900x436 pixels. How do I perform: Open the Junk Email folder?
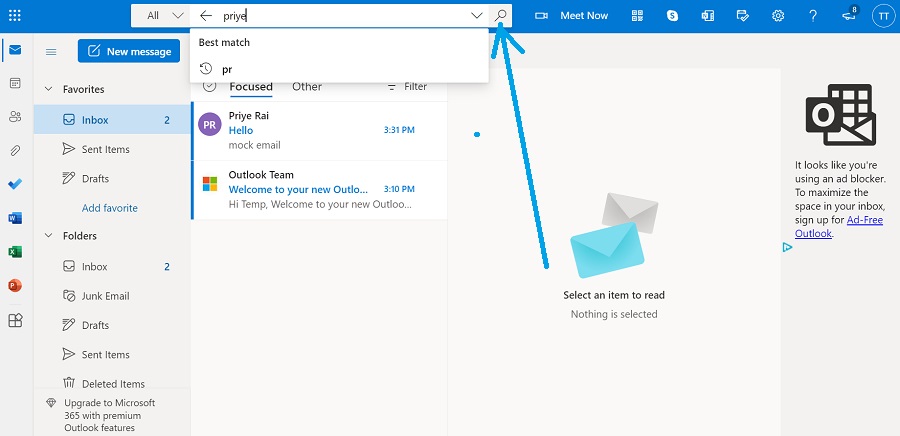pos(112,296)
